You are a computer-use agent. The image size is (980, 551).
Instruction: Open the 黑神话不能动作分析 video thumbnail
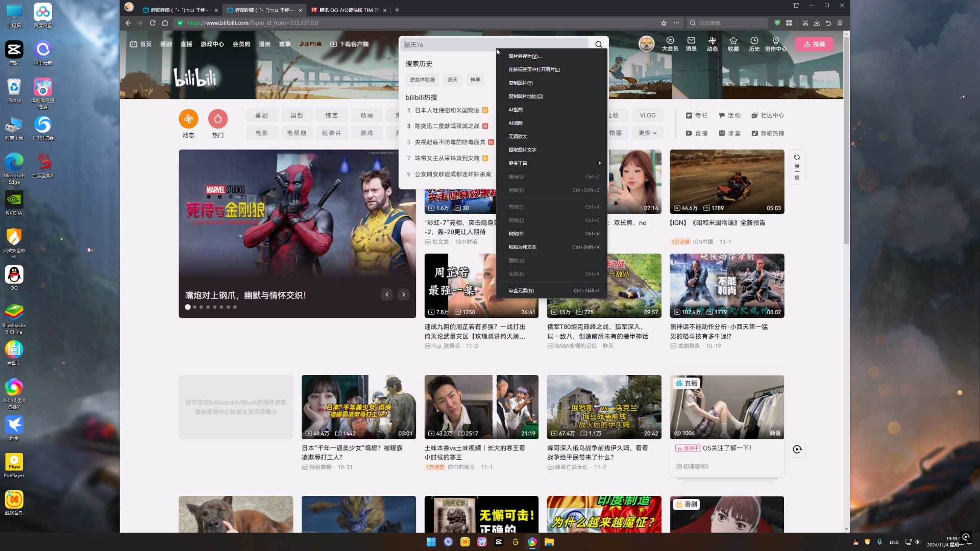(727, 285)
